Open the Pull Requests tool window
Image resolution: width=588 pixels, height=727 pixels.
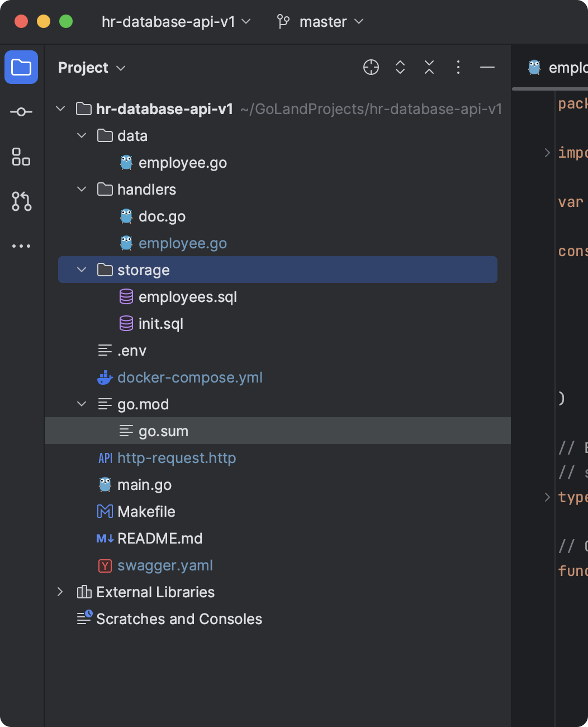pyautogui.click(x=21, y=201)
